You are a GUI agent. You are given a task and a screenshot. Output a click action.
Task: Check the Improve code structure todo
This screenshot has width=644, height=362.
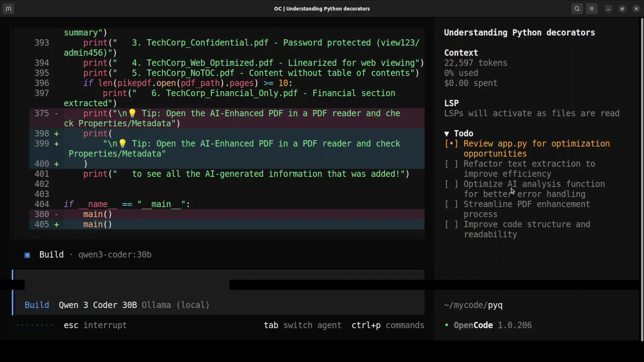(x=451, y=224)
